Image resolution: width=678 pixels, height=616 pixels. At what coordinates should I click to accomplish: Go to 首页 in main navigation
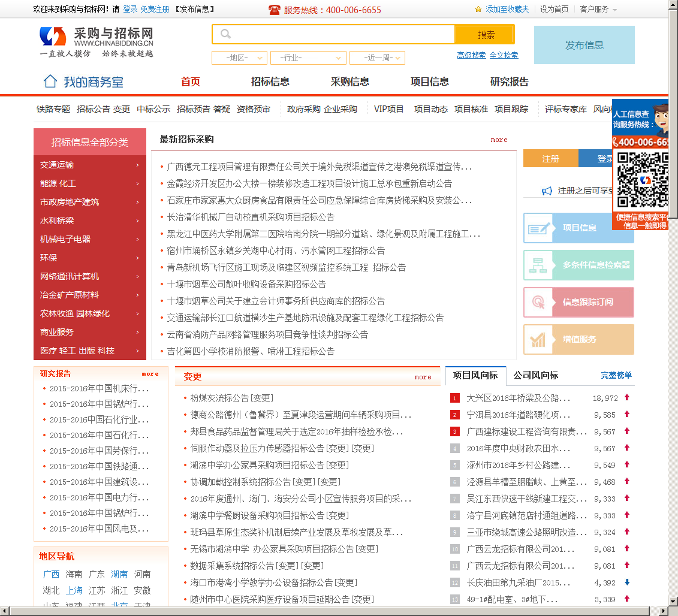click(x=190, y=81)
